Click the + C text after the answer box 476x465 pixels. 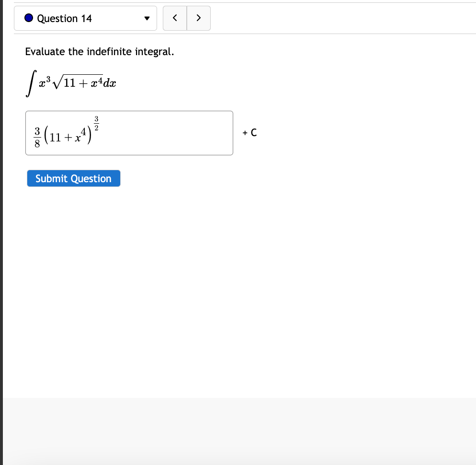click(249, 133)
